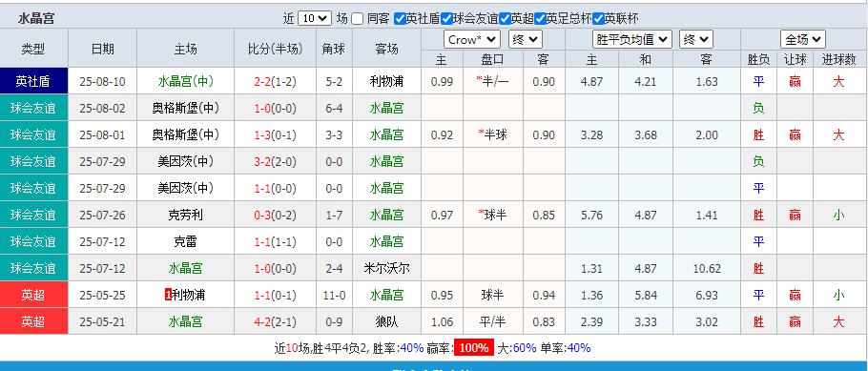Click the 英社盾 match type cell
The height and width of the screenshot is (371, 868).
pos(33,81)
